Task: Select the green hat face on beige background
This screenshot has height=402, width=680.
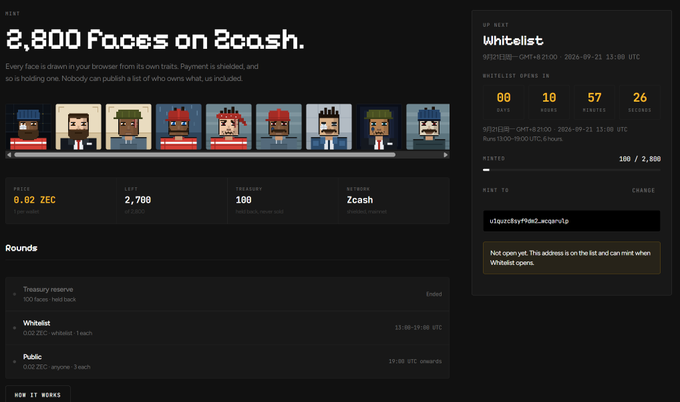Action: click(129, 127)
